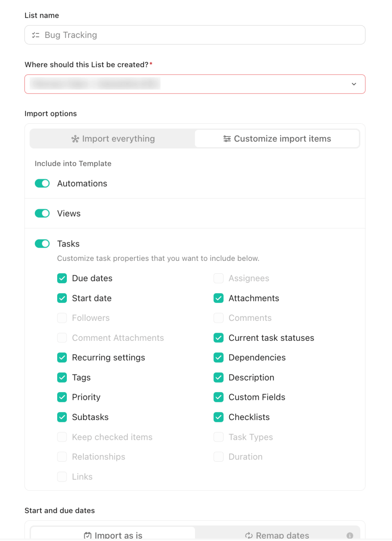The width and height of the screenshot is (392, 541).
Task: Uncheck the Dependencies checkbox
Action: pyautogui.click(x=218, y=357)
